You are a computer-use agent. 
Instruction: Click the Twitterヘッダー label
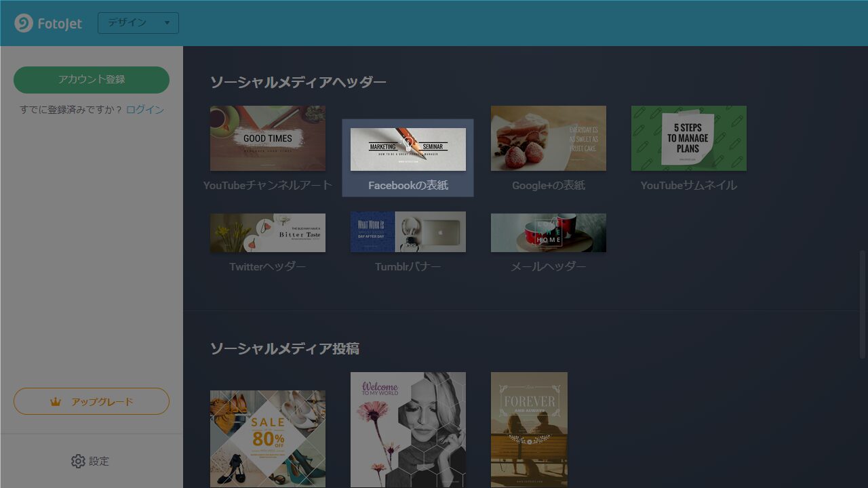[268, 266]
